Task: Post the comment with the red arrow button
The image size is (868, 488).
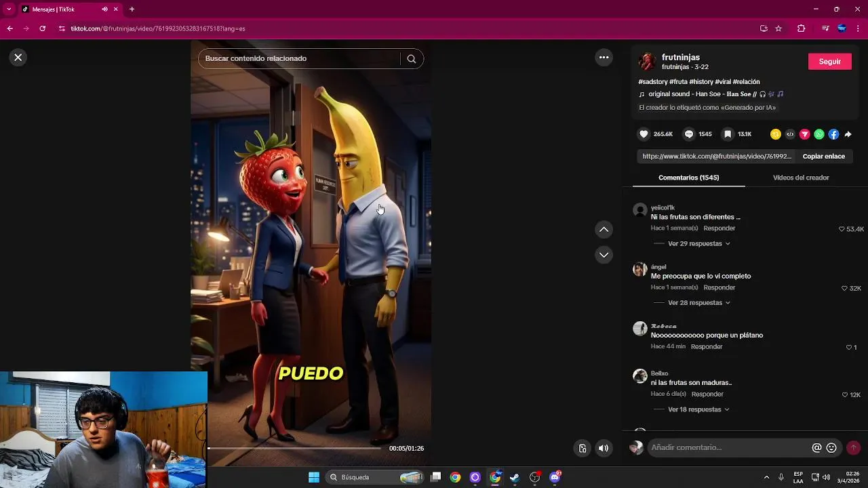Action: pyautogui.click(x=853, y=447)
